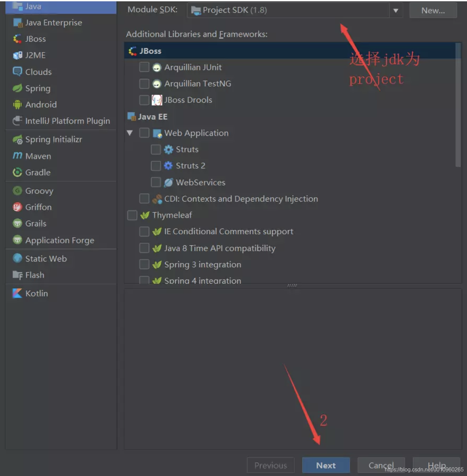Collapse the Web Application tree node
The image size is (467, 476).
click(x=130, y=133)
